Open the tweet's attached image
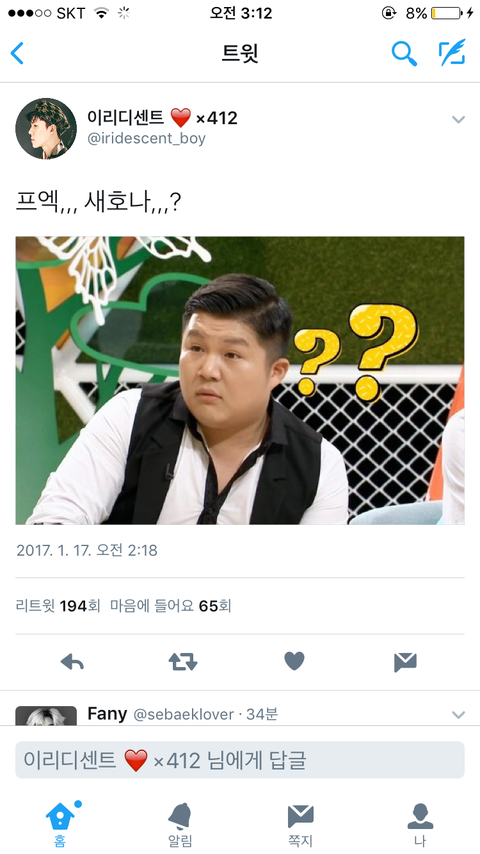480x854 pixels. (240, 380)
